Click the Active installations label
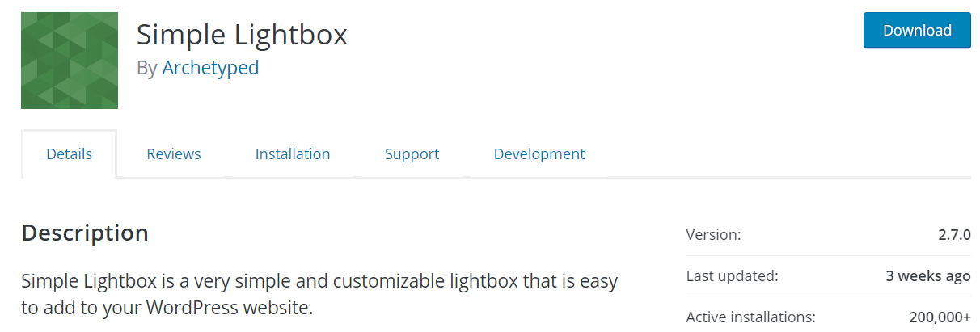The image size is (980, 332). 750,317
